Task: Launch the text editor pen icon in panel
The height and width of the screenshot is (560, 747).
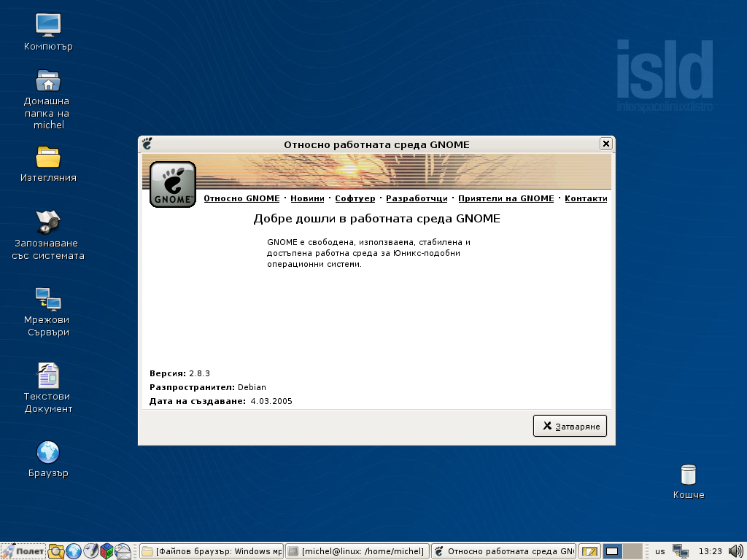Action: 90,551
